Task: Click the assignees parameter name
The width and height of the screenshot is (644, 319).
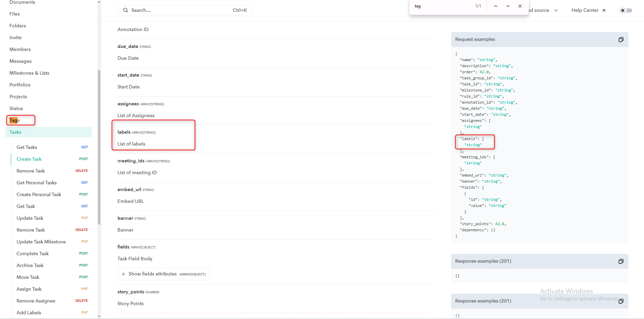Action: pos(128,104)
